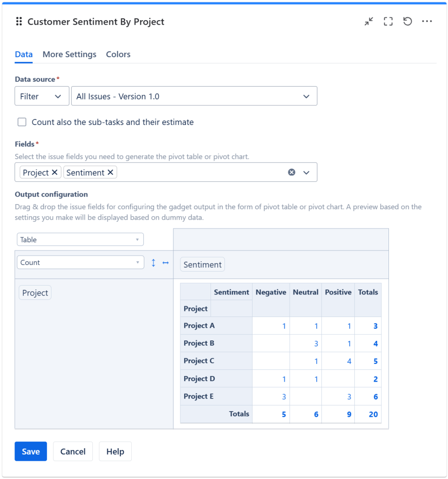Click the horizontal sort arrow icon

[x=165, y=263]
